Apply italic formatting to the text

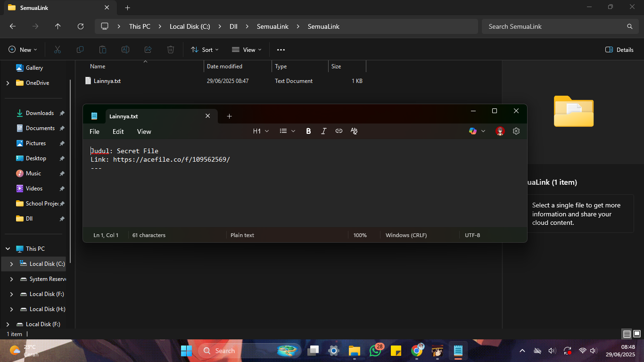pyautogui.click(x=324, y=131)
